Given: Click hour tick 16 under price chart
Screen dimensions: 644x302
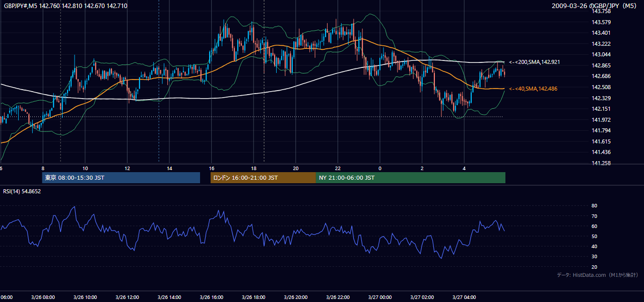Looking at the screenshot, I should [x=212, y=168].
